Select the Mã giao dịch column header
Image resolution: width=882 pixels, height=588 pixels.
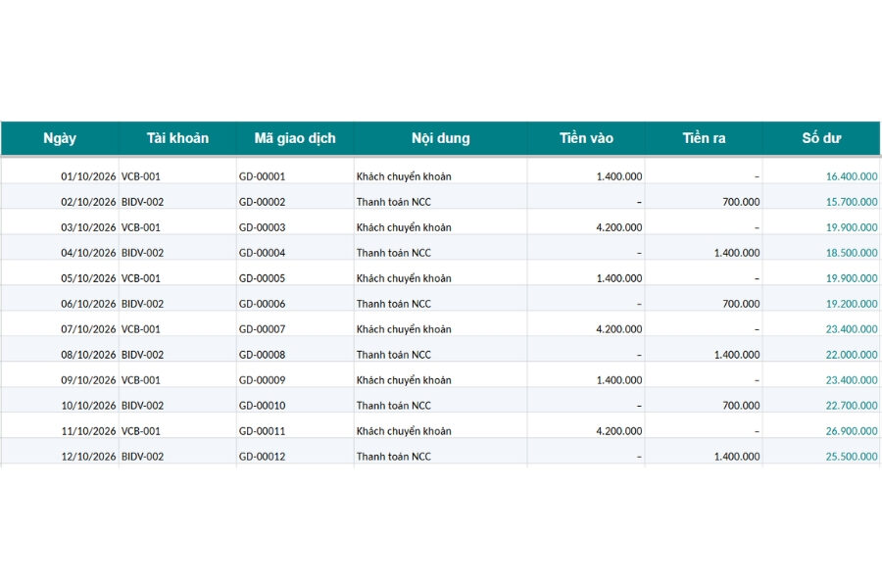tap(295, 138)
